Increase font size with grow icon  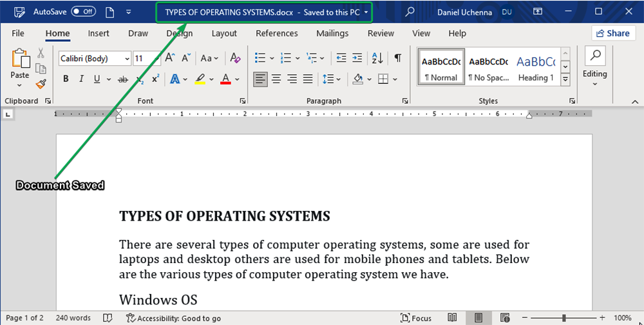click(x=169, y=58)
